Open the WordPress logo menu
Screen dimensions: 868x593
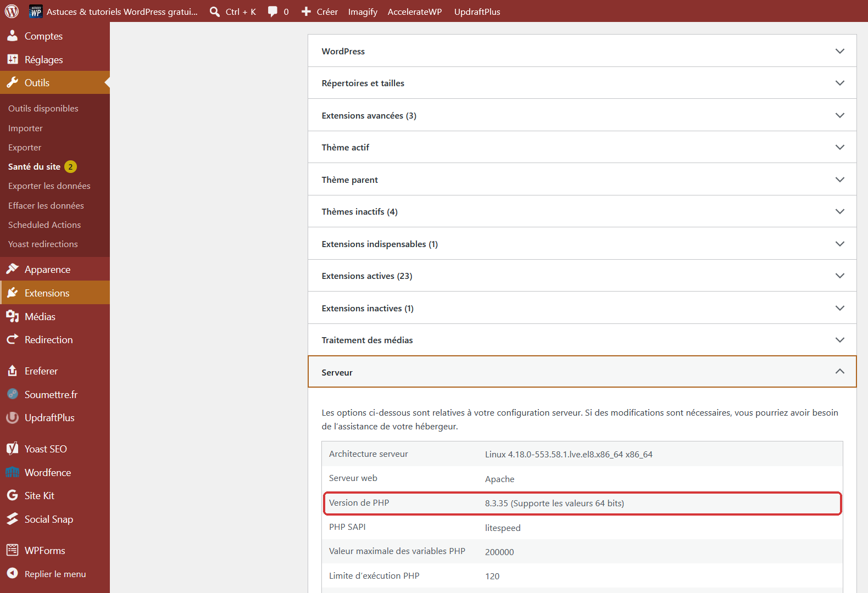click(x=12, y=12)
